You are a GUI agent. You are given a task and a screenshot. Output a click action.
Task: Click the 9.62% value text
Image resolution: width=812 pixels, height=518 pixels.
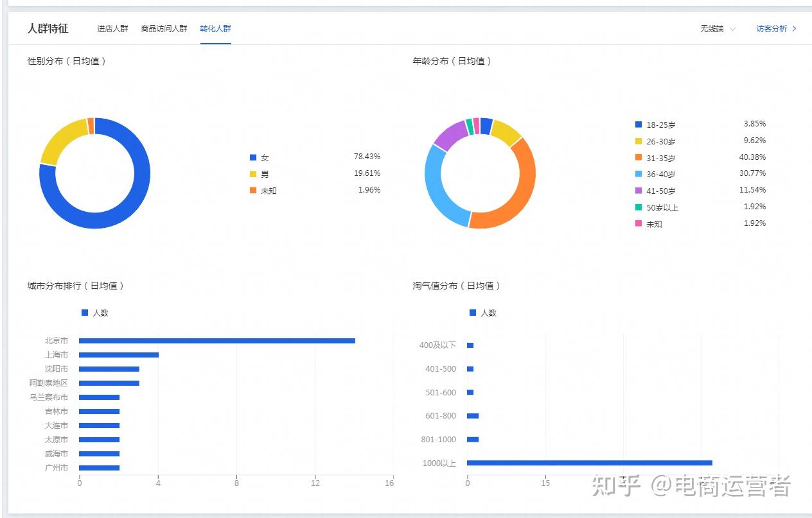(754, 141)
